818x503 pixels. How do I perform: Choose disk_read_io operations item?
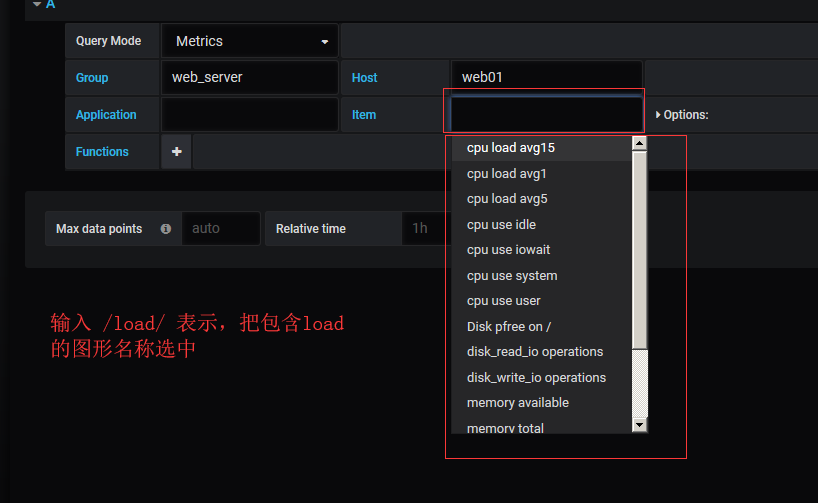535,352
